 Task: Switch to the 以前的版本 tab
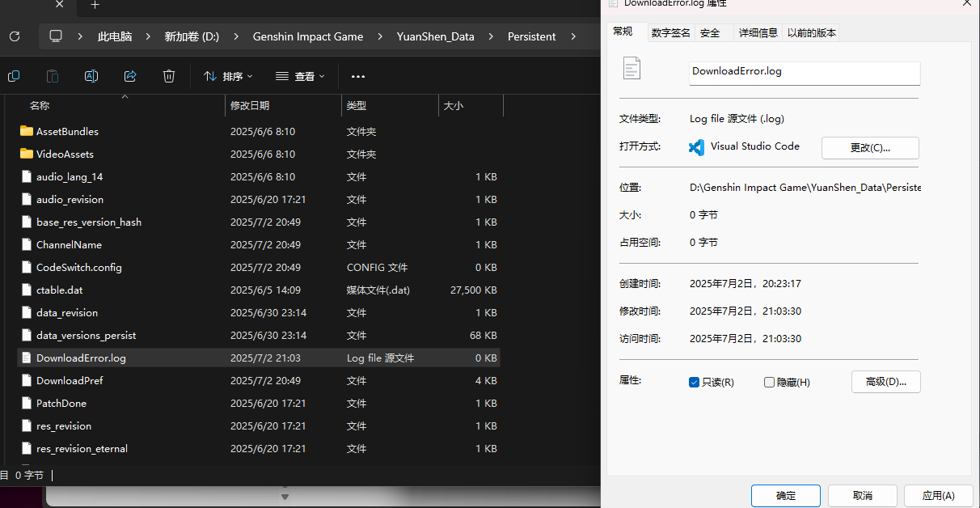[x=812, y=32]
